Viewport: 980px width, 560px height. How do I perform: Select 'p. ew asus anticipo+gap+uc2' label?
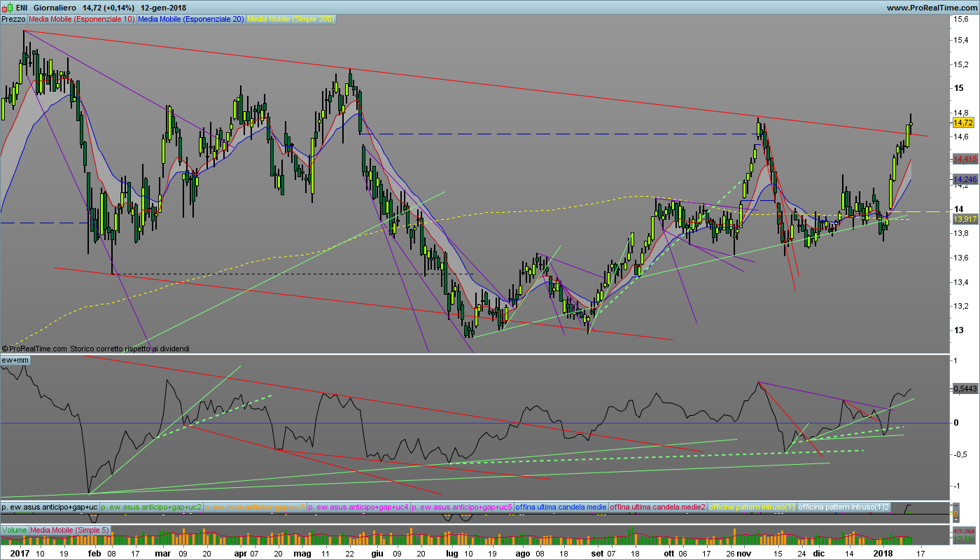click(151, 506)
